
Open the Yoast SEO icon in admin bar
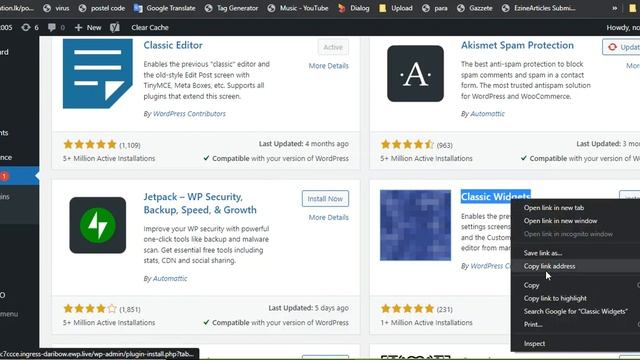tap(115, 27)
